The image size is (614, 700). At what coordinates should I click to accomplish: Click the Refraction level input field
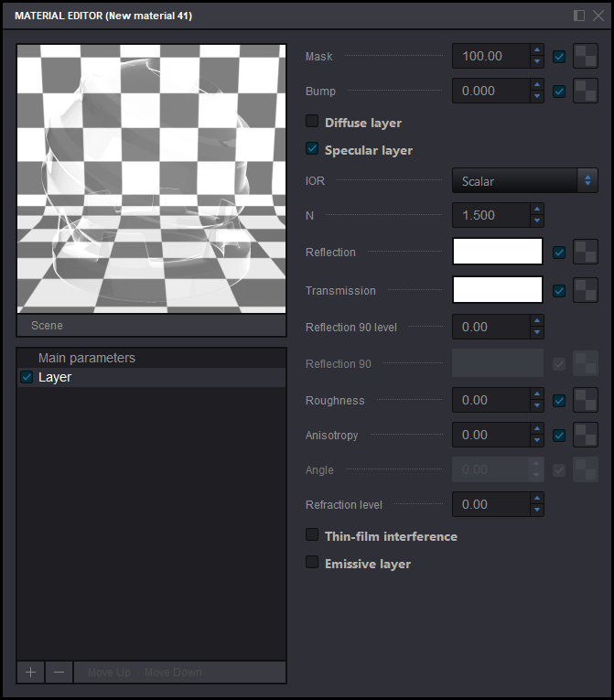(490, 504)
